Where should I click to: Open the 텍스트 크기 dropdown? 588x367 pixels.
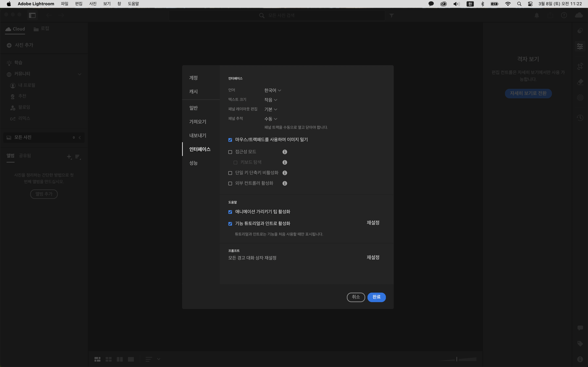[270, 100]
